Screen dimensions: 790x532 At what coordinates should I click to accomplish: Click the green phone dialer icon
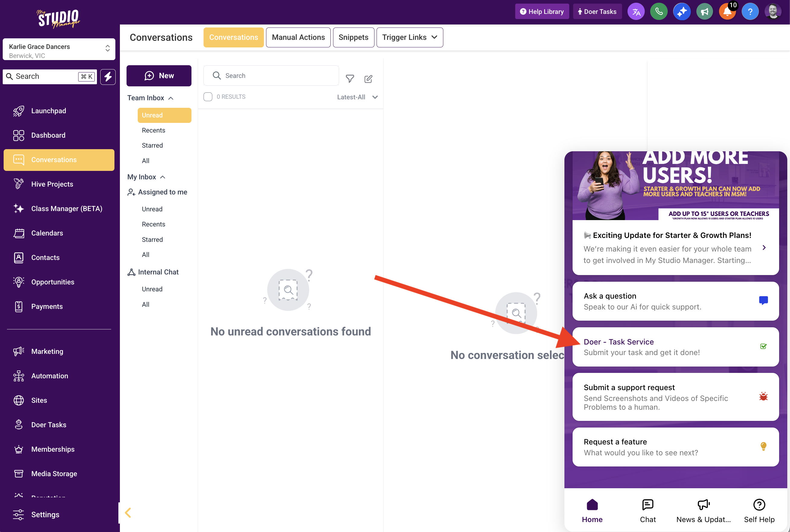point(659,12)
